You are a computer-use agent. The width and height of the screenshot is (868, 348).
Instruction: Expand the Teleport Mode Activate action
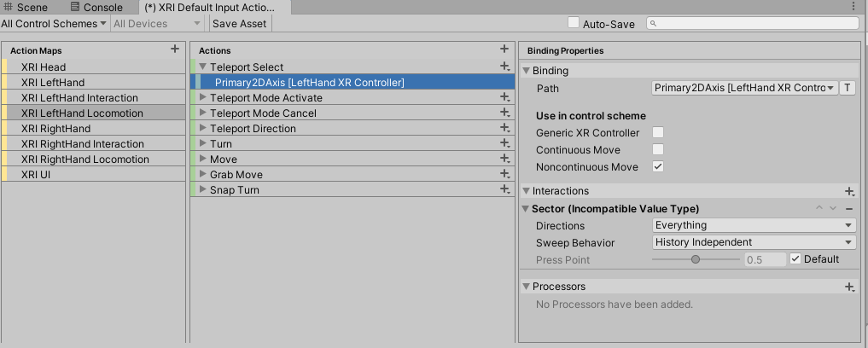[203, 98]
